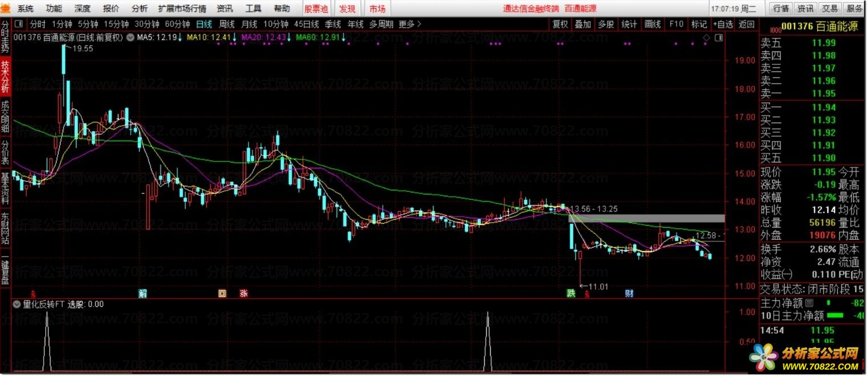This screenshot has width=868, height=376.
Task: Click the 统计 toolbar button
Action: (x=630, y=24)
